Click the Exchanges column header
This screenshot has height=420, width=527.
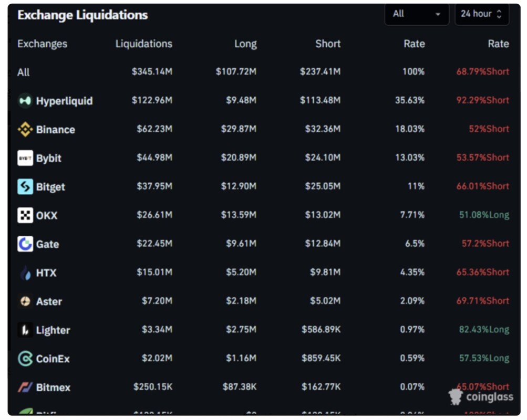(42, 44)
